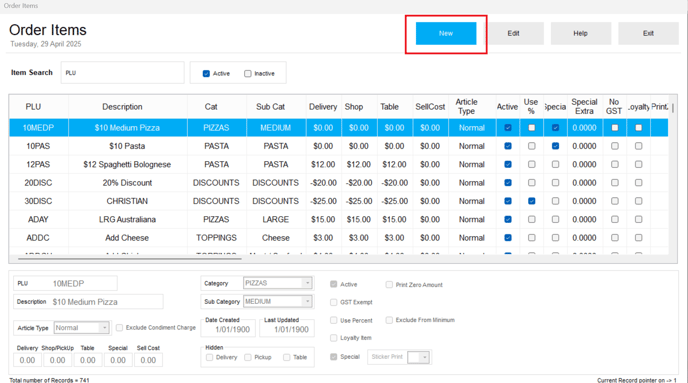Toggle the Loyalty Item checkbox
The height and width of the screenshot is (383, 688).
(333, 338)
